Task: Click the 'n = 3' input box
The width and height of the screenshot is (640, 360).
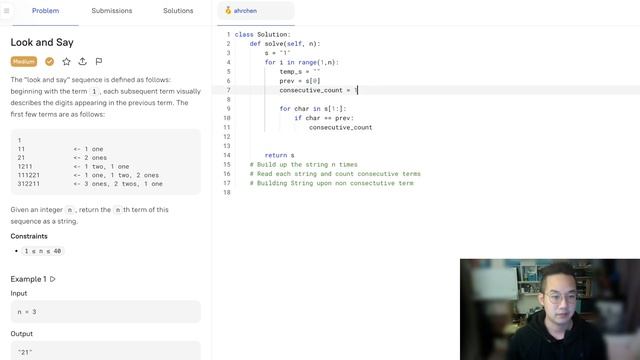Action: click(106, 312)
